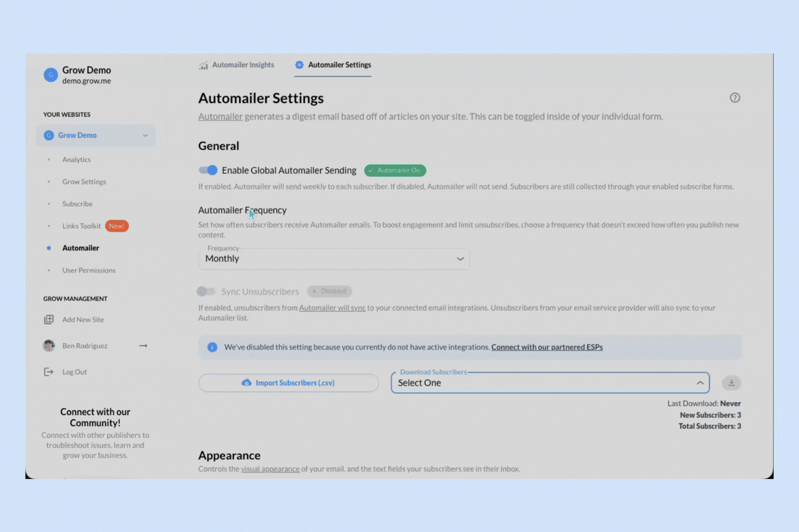Click the download subscribers arrow icon
Screen dimensions: 799x532
pyautogui.click(x=731, y=383)
